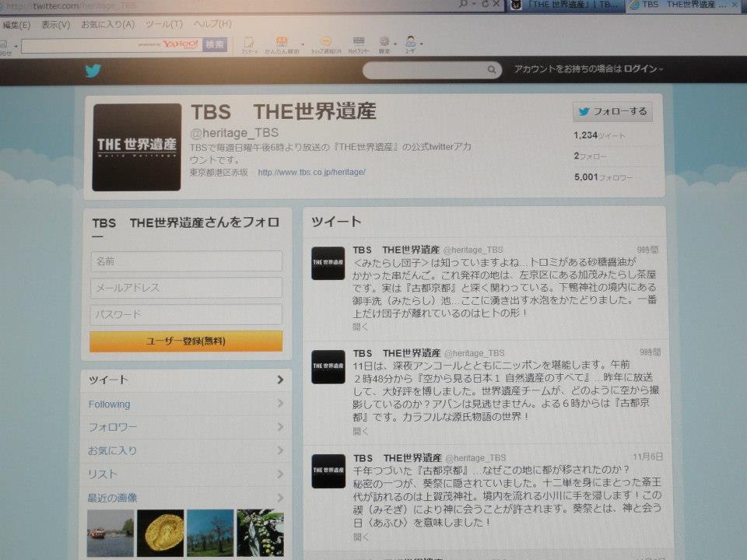Viewport: 747px width, 560px height.
Task: Open the お気に入り(A) menu
Action: [108, 24]
